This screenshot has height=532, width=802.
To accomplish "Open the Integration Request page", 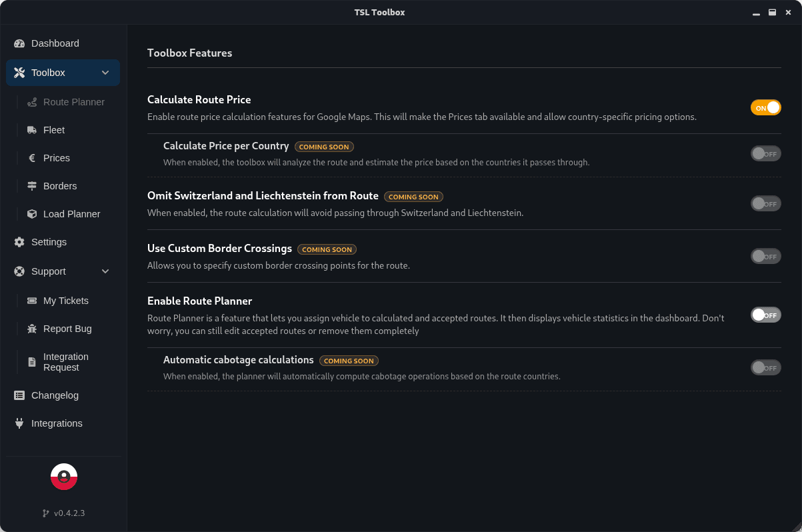I will click(x=68, y=362).
